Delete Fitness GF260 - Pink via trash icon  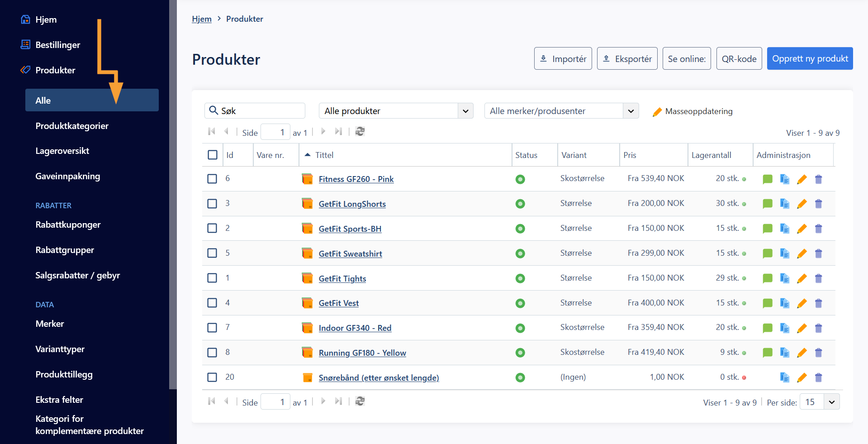coord(818,179)
